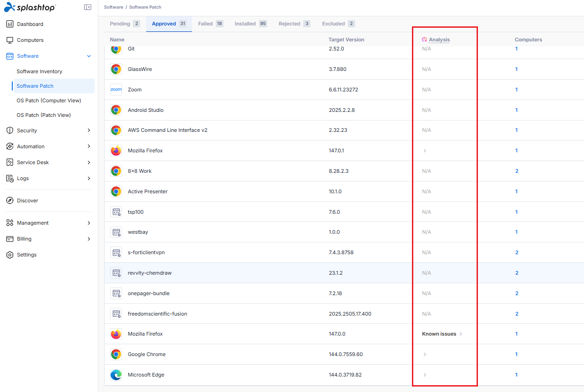
Task: View the Excluded tab
Action: point(338,24)
